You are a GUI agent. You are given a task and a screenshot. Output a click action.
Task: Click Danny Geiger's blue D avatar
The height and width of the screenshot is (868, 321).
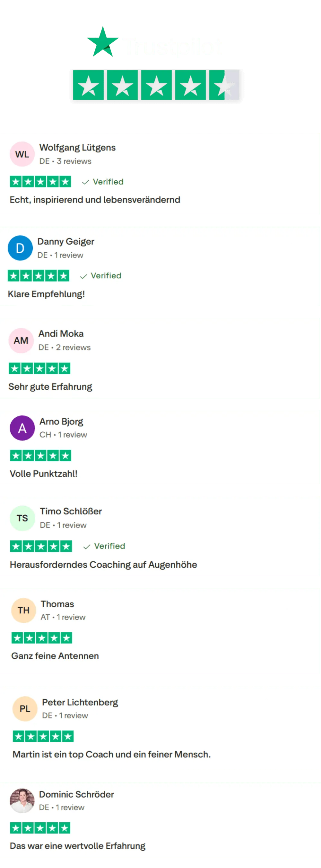[x=20, y=248]
